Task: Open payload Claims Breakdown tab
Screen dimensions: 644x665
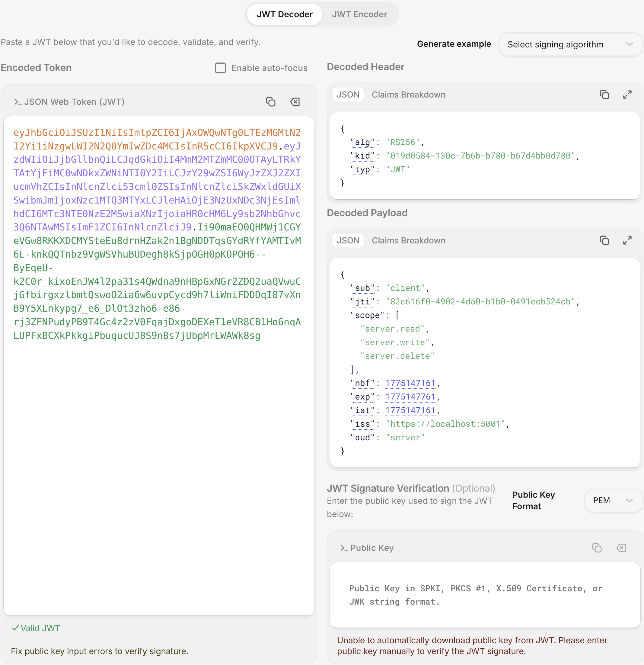Action: pos(408,241)
